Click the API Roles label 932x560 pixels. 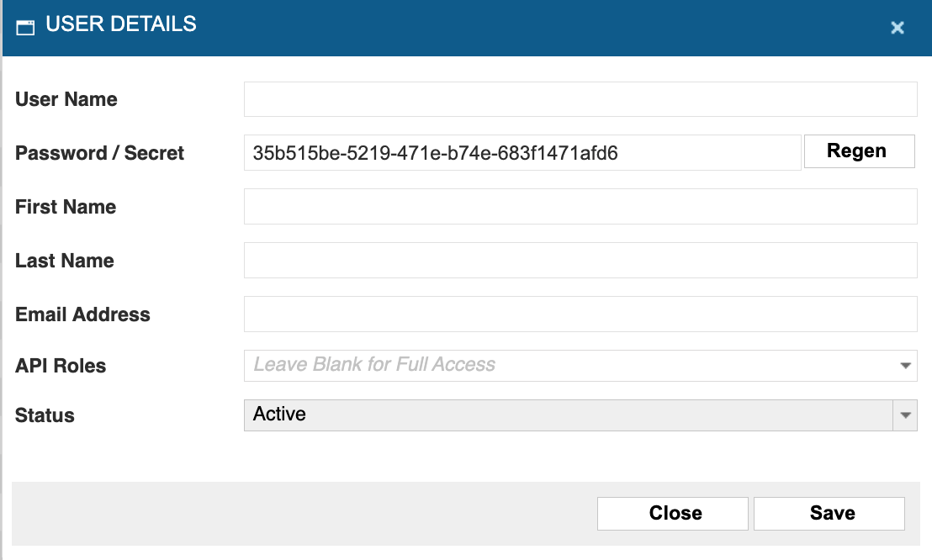(61, 366)
